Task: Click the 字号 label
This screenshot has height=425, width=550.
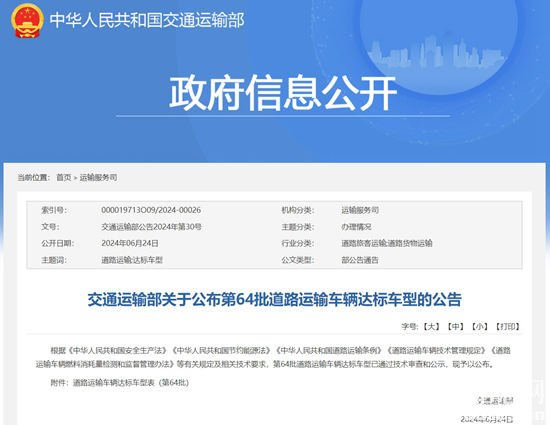Action: tap(410, 326)
